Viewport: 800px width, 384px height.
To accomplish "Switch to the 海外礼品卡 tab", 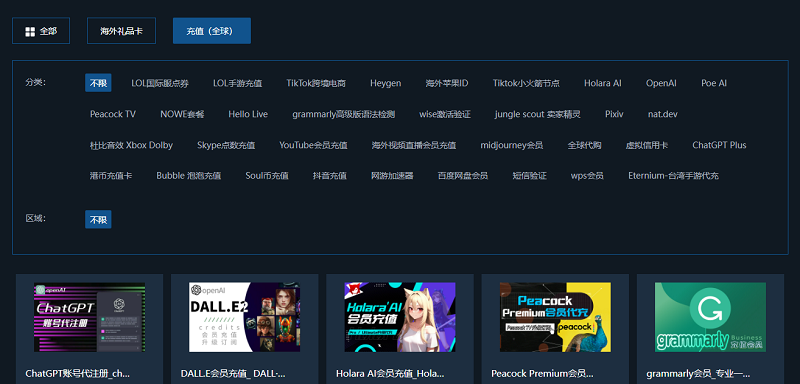I will 121,31.
